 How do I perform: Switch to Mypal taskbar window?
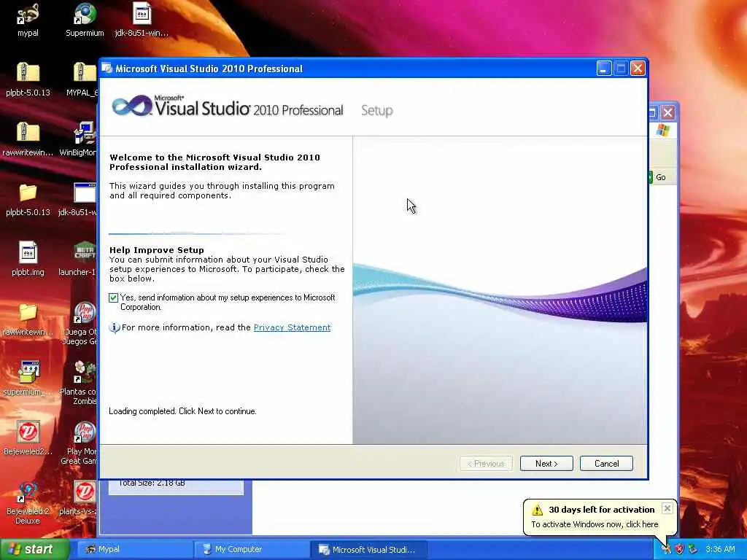[135, 549]
